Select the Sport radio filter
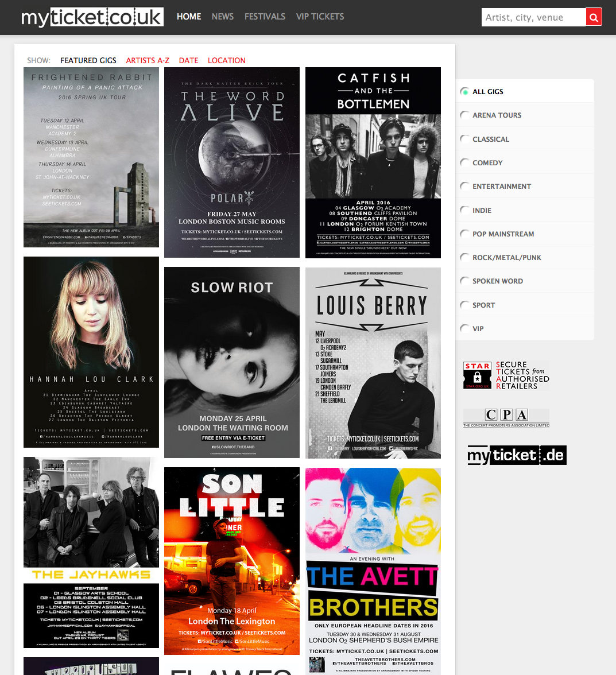Viewport: 616px width, 675px height. [464, 305]
